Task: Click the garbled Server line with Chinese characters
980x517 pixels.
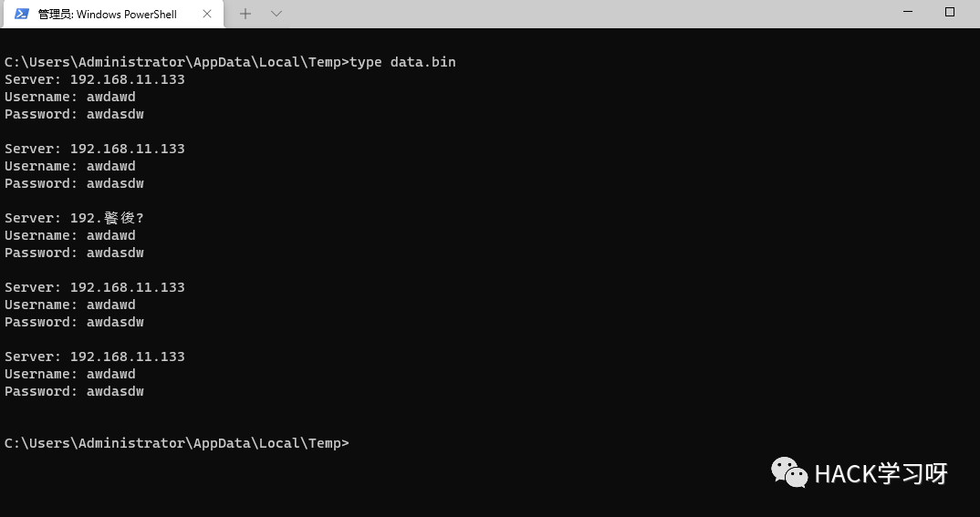Action: 75,218
